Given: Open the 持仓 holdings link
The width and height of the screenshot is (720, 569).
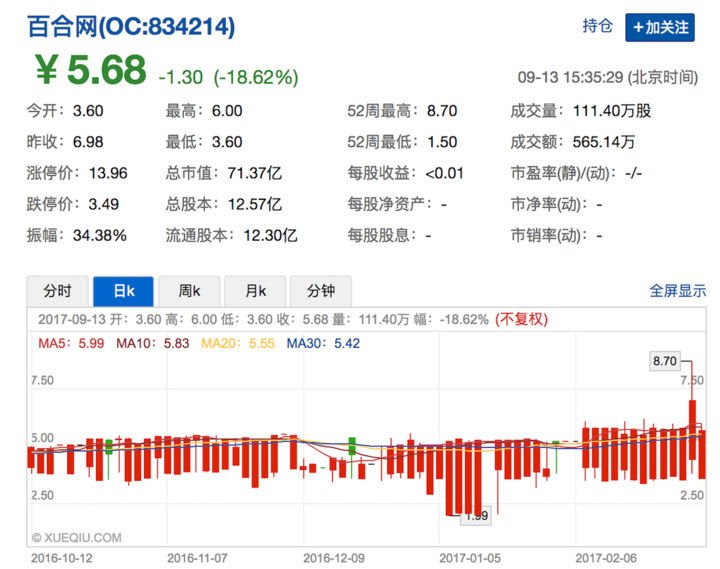Looking at the screenshot, I should 597,26.
